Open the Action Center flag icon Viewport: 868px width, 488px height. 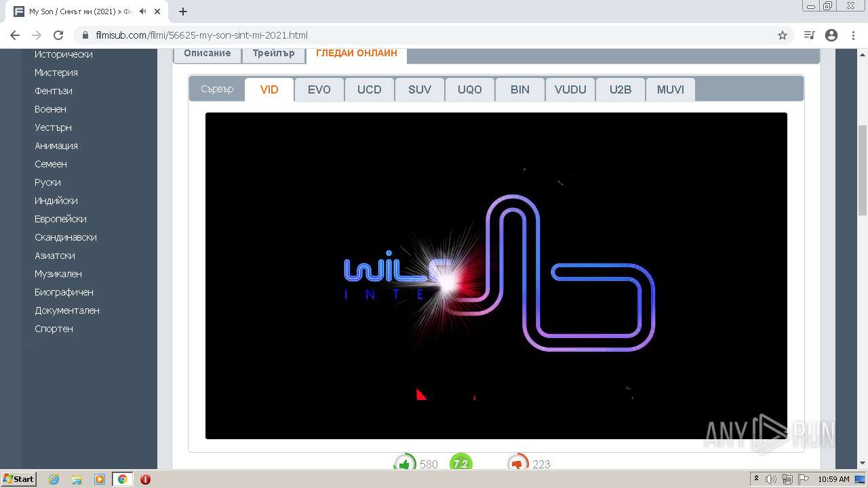point(804,479)
